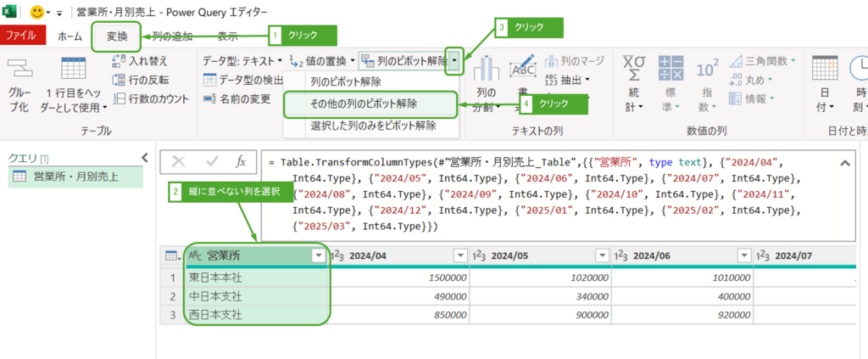Open the 情報 dropdown
The width and height of the screenshot is (868, 359).
[751, 98]
